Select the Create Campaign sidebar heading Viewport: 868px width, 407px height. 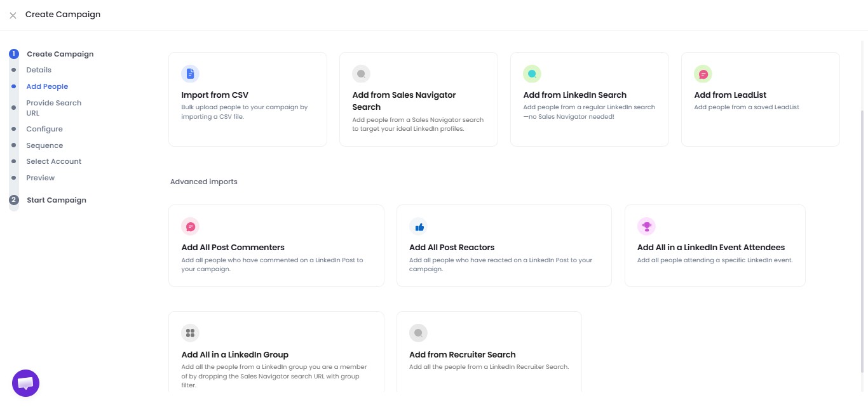pyautogui.click(x=60, y=54)
